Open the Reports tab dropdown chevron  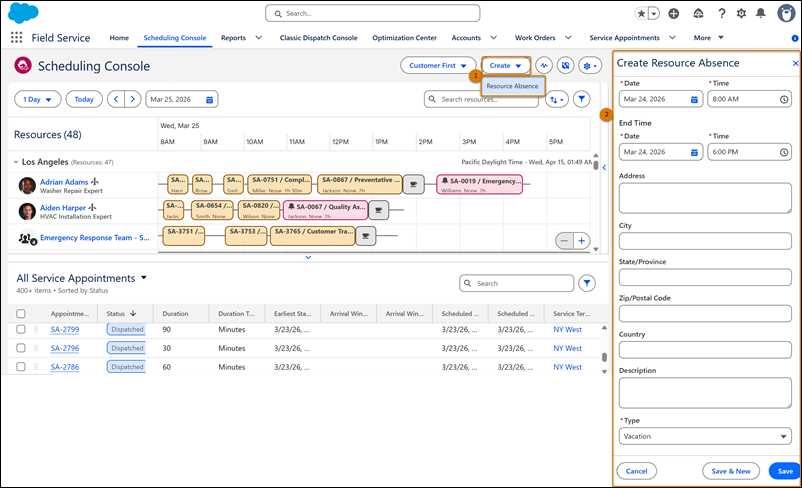[x=259, y=37]
